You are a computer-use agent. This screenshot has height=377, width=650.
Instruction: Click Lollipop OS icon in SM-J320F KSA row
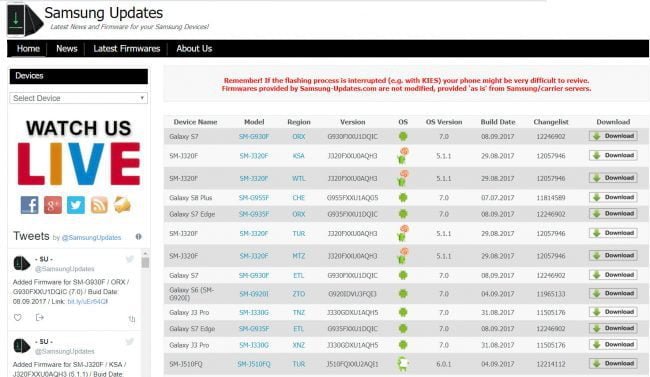403,156
